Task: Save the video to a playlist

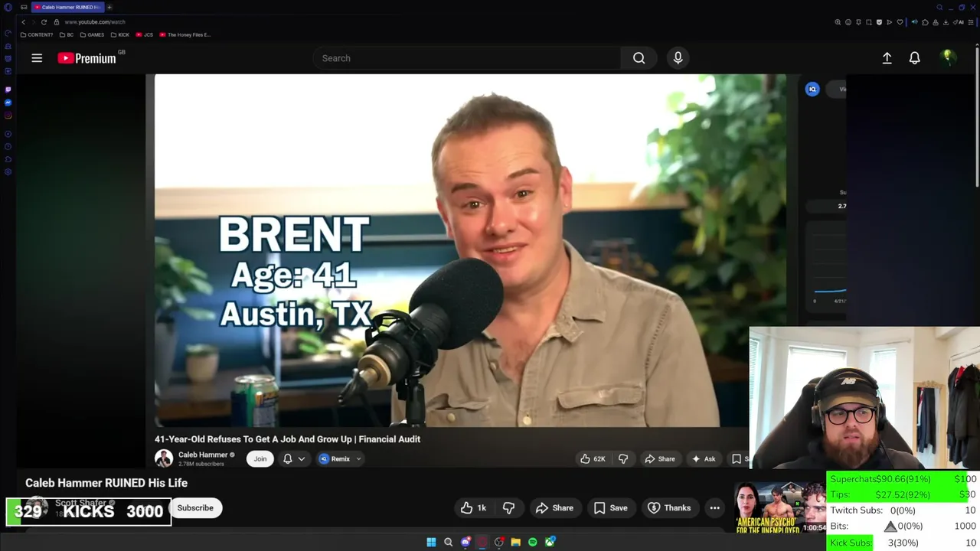Action: tap(611, 508)
